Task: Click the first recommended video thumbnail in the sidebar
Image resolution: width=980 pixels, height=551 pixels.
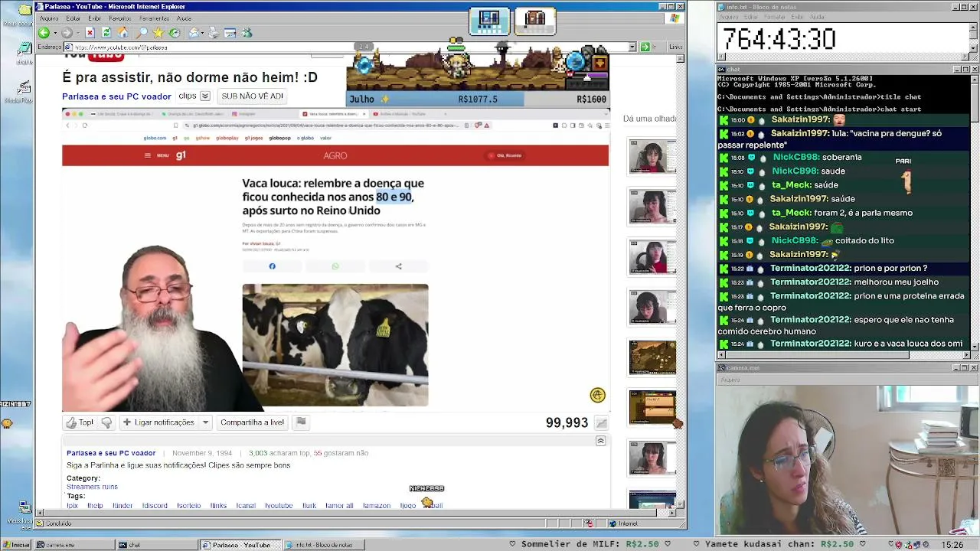Action: coord(652,158)
